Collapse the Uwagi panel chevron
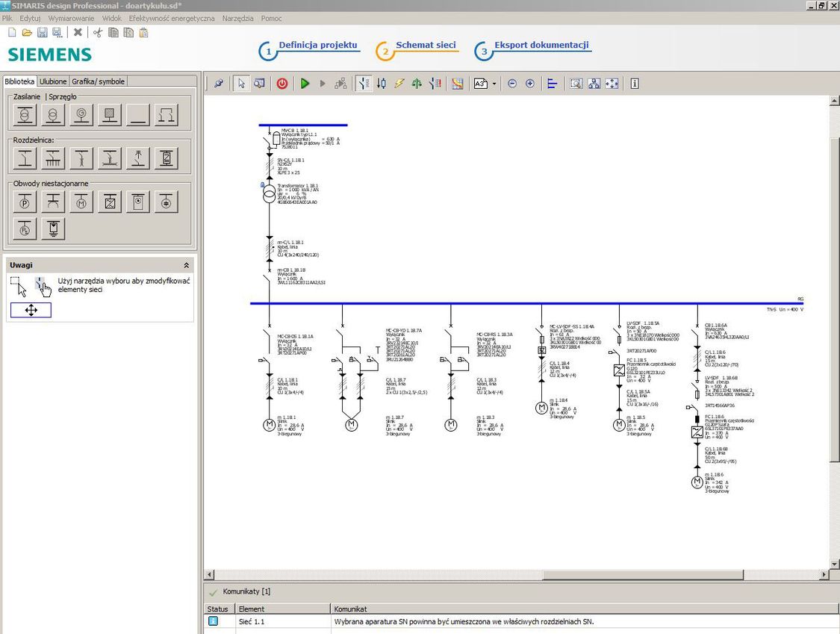 tap(186, 265)
